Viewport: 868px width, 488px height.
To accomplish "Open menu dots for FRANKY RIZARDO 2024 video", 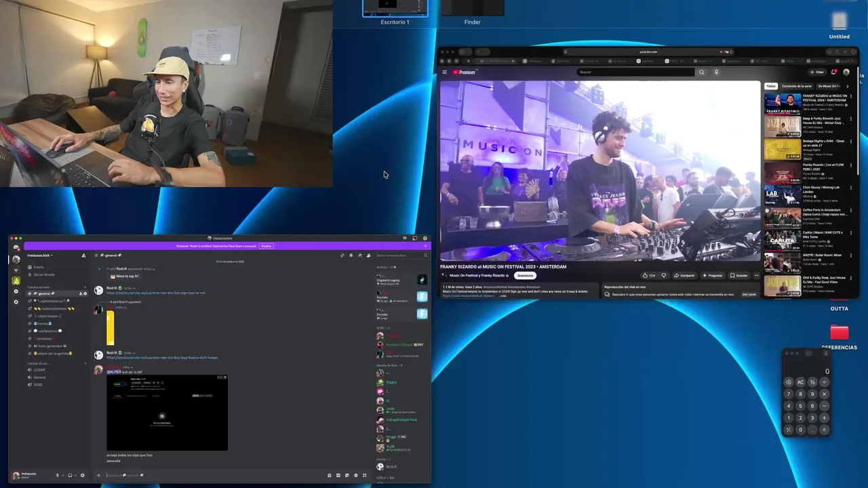I will [x=851, y=96].
